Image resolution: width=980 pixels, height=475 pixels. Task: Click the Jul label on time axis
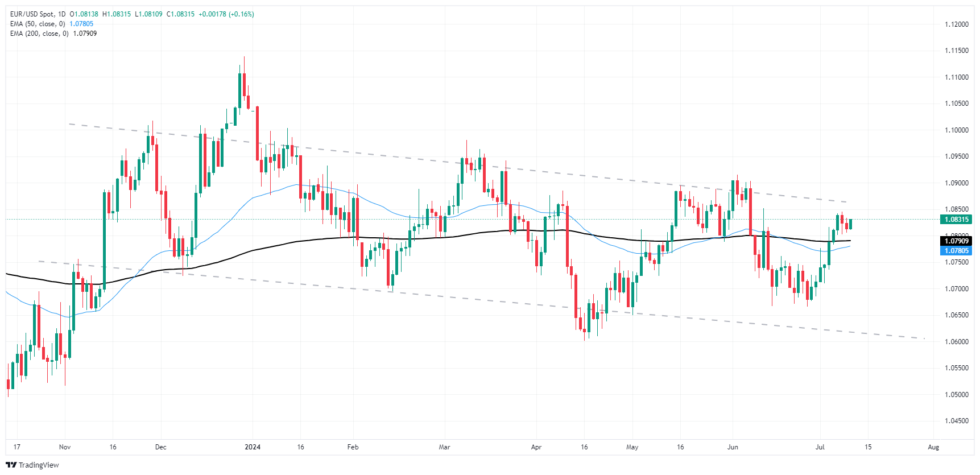(x=820, y=447)
